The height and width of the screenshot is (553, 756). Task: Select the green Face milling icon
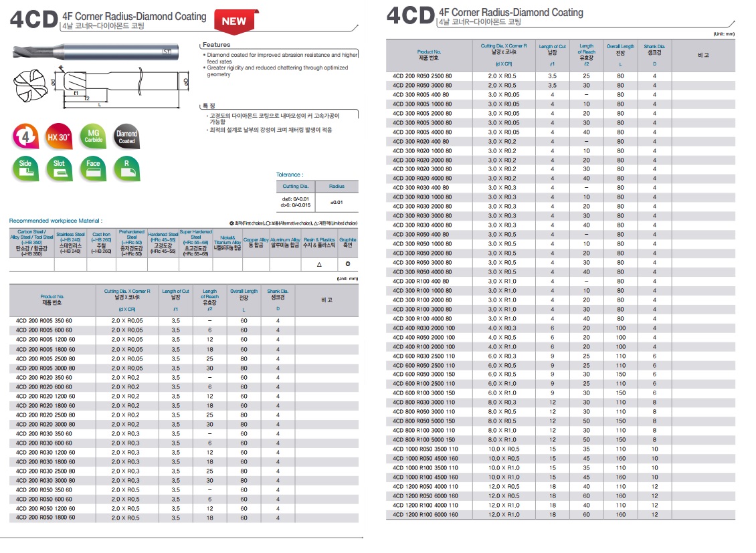93,169
